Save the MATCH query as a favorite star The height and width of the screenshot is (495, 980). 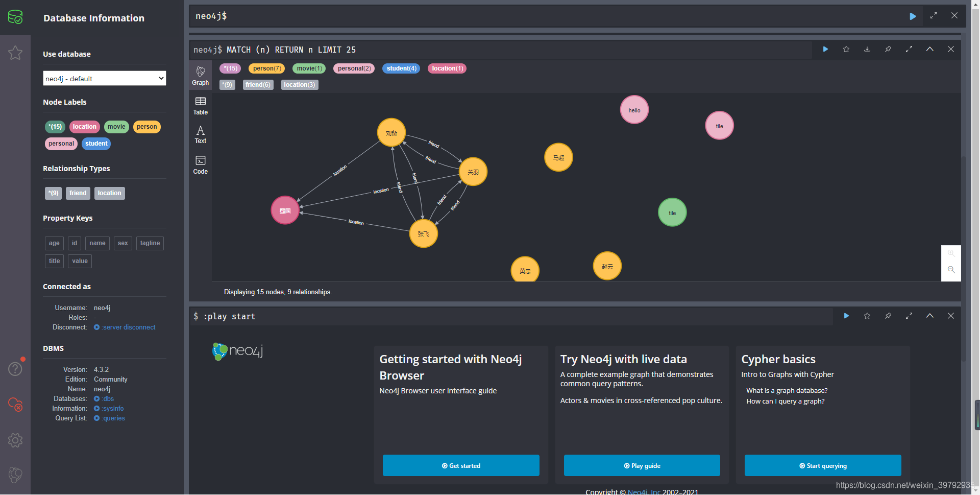pyautogui.click(x=846, y=49)
